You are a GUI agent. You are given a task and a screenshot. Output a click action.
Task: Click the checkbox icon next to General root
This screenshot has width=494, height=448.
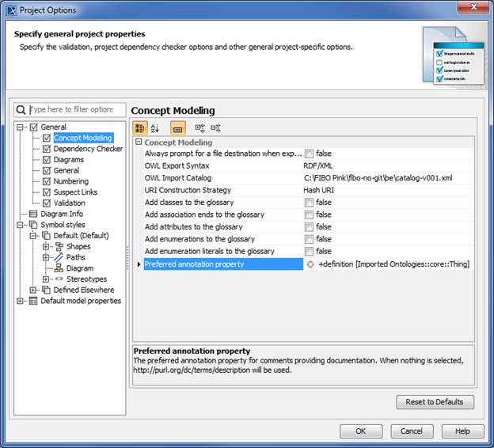(x=33, y=127)
